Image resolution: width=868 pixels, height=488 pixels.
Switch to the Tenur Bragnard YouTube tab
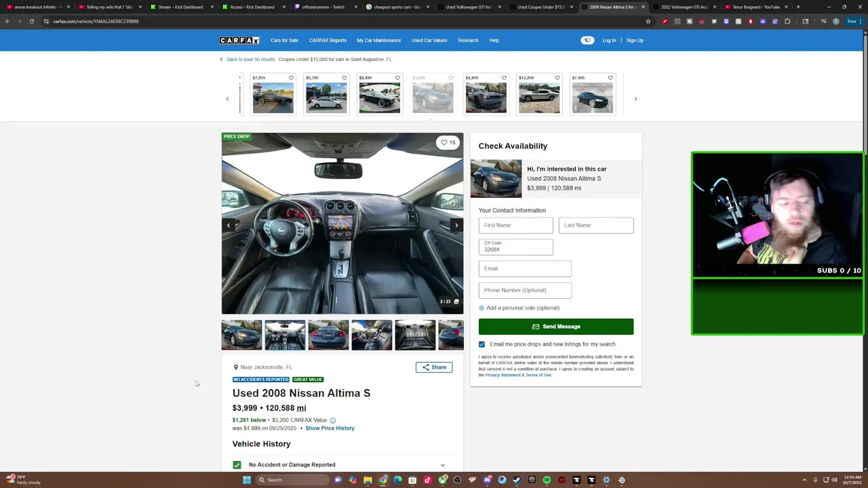click(x=755, y=7)
